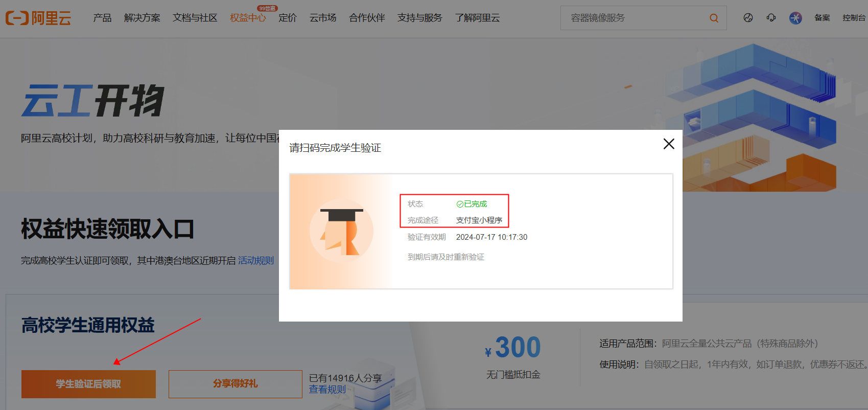Image resolution: width=868 pixels, height=410 pixels.
Task: Go to 权益中心 in navigation
Action: (x=248, y=18)
